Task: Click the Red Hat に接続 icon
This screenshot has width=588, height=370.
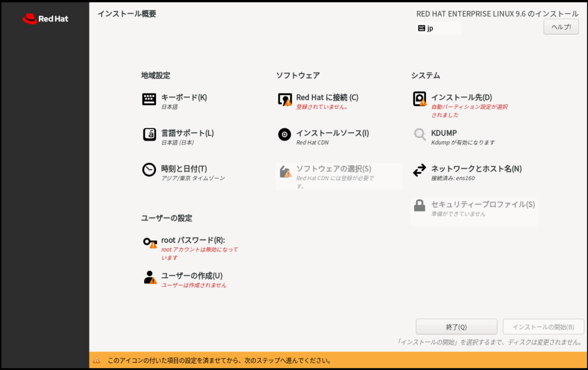Action: (285, 99)
